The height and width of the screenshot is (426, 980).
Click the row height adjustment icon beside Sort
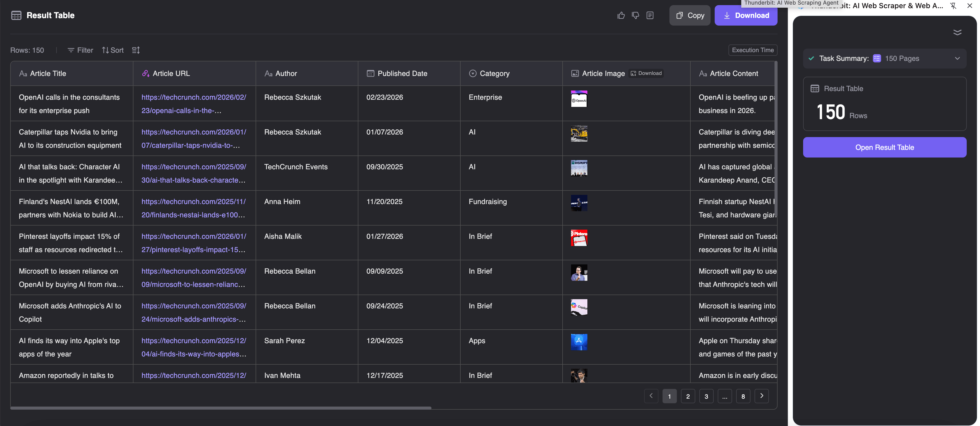(136, 50)
